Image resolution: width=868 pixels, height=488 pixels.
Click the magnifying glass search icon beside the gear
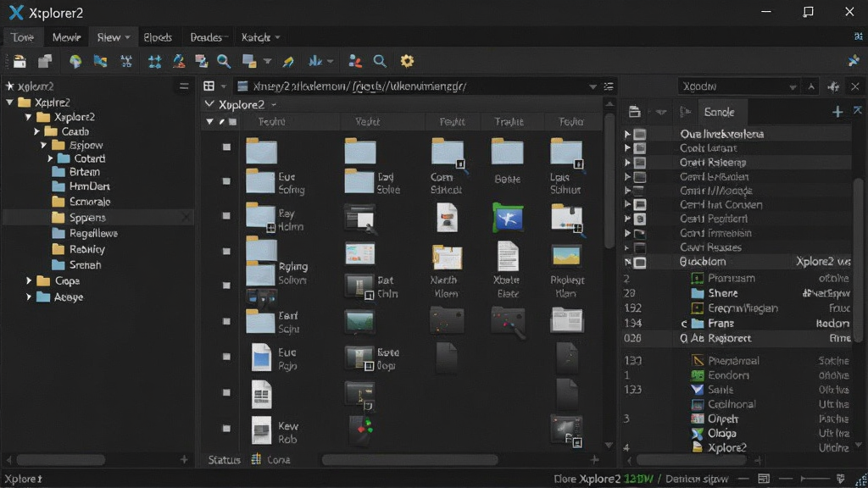click(380, 61)
